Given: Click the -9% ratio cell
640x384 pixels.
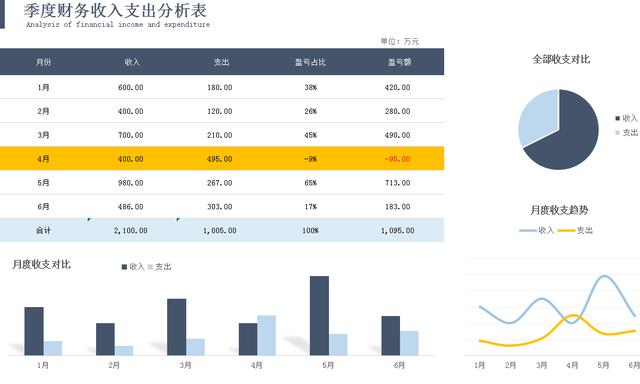Looking at the screenshot, I should click(310, 159).
